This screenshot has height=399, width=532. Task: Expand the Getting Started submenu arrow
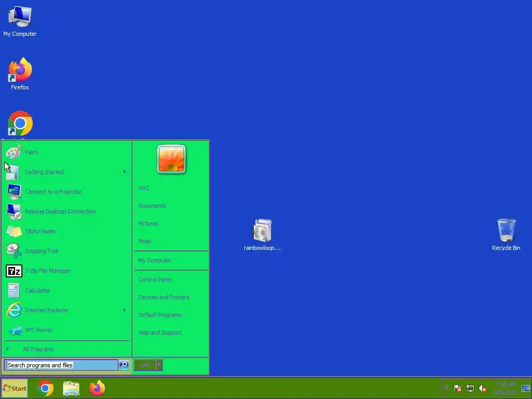point(125,172)
